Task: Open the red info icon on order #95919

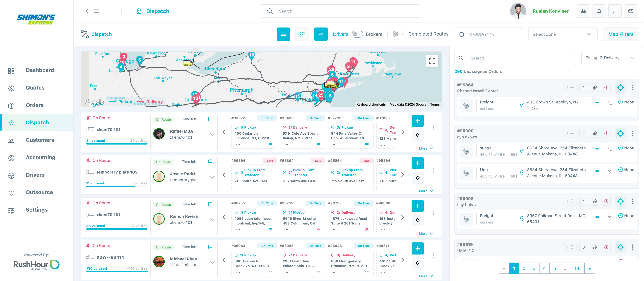Action: click(606, 247)
